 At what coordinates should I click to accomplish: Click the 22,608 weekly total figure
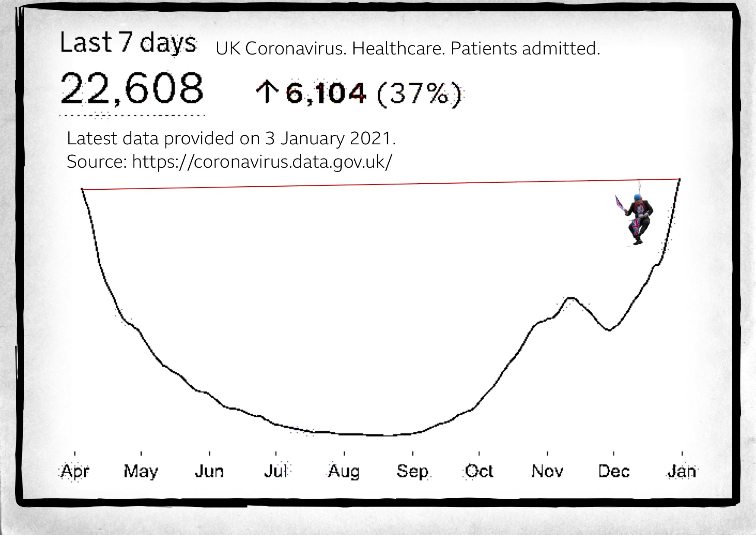(x=132, y=89)
